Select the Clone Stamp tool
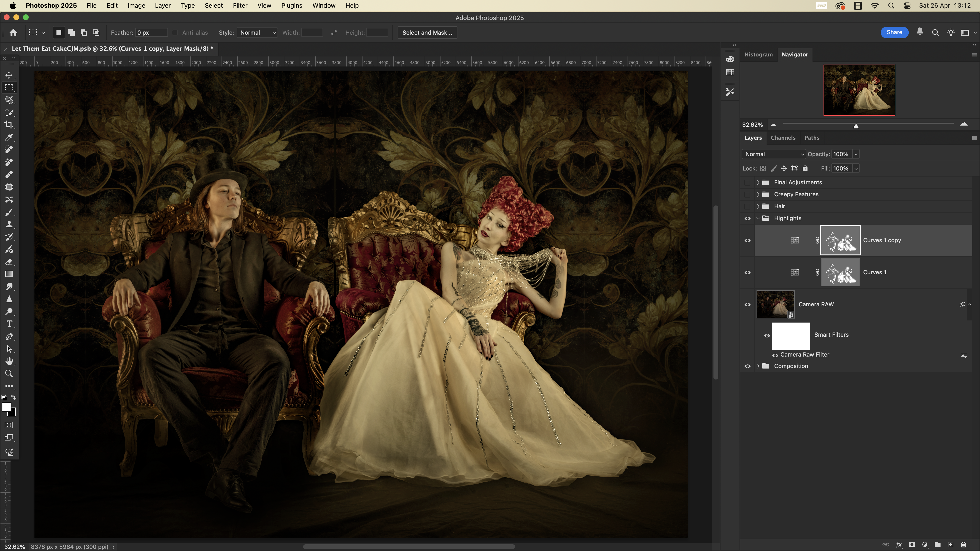This screenshot has height=551, width=980. 9,224
